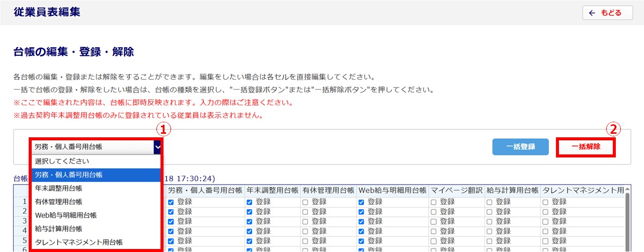
Task: Click the table scrollbar up arrow
Action: tap(627, 189)
